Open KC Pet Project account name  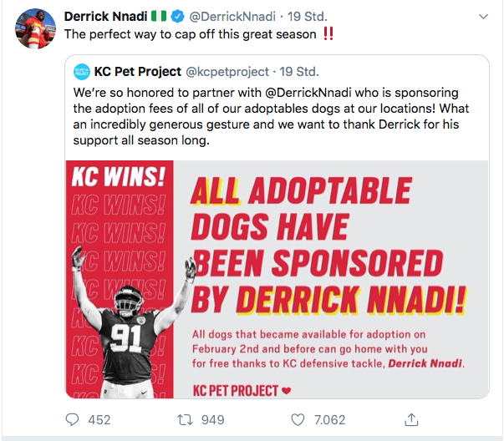point(138,72)
